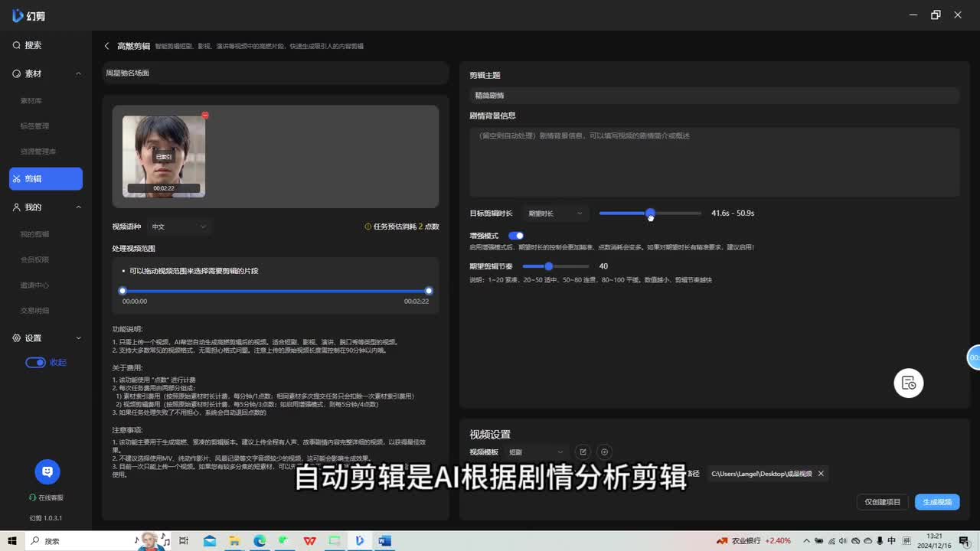Click the add template plus icon

[604, 452]
